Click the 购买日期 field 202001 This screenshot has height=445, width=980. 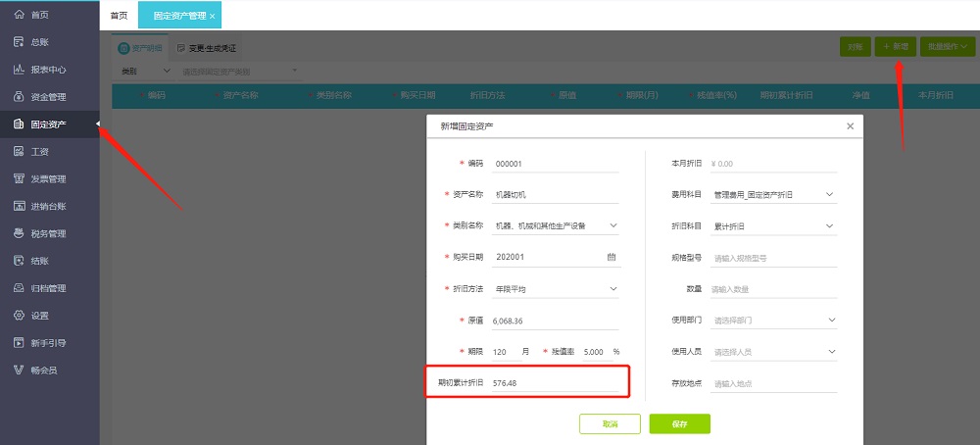[557, 257]
